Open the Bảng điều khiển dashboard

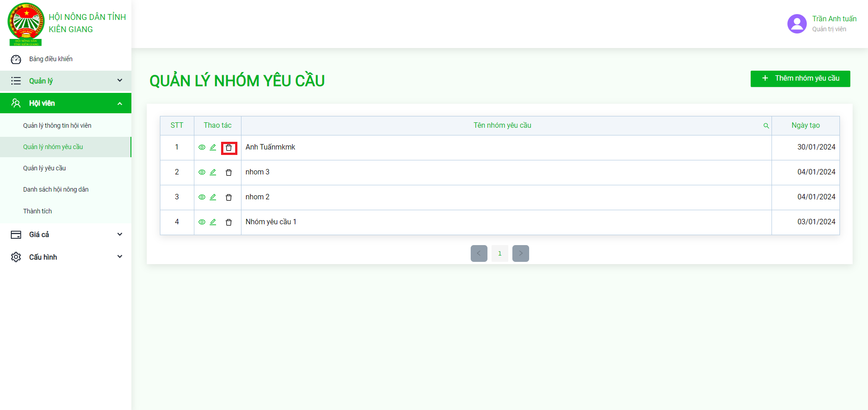click(x=51, y=59)
